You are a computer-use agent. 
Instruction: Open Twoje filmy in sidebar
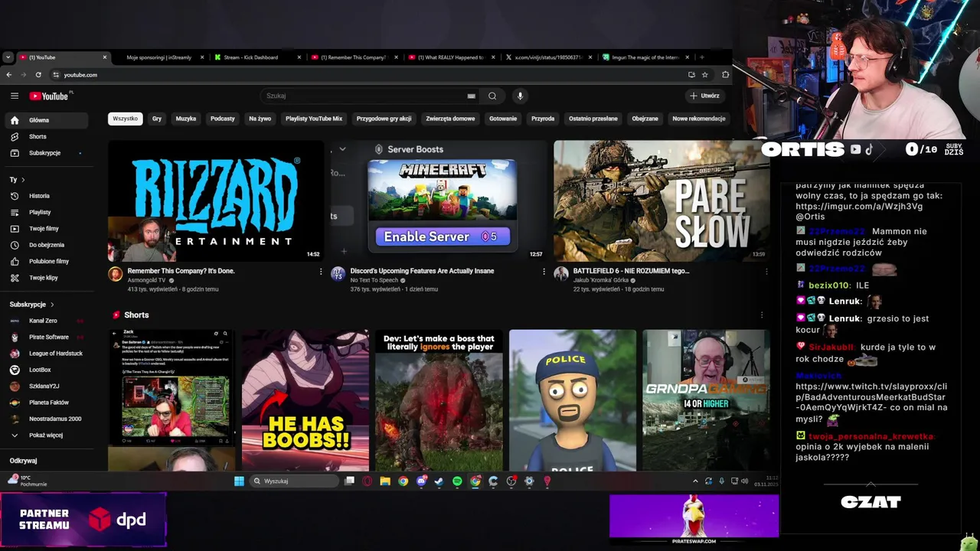tap(47, 229)
